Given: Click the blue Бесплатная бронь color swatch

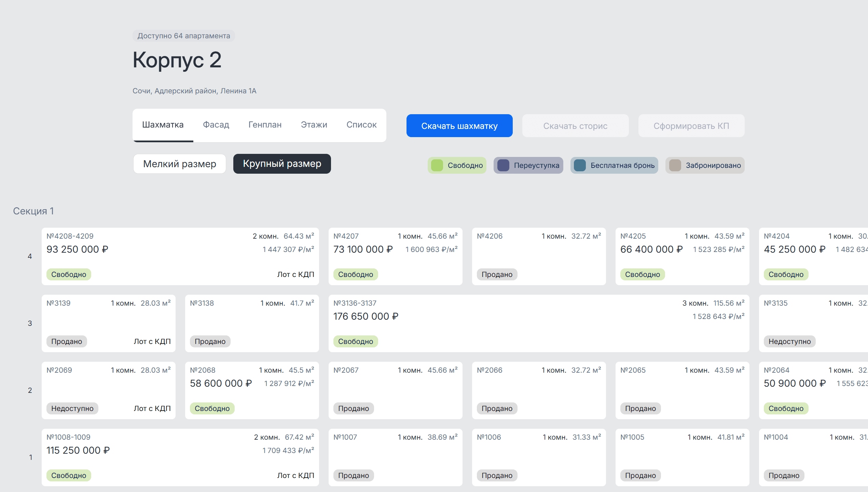Looking at the screenshot, I should (x=580, y=165).
